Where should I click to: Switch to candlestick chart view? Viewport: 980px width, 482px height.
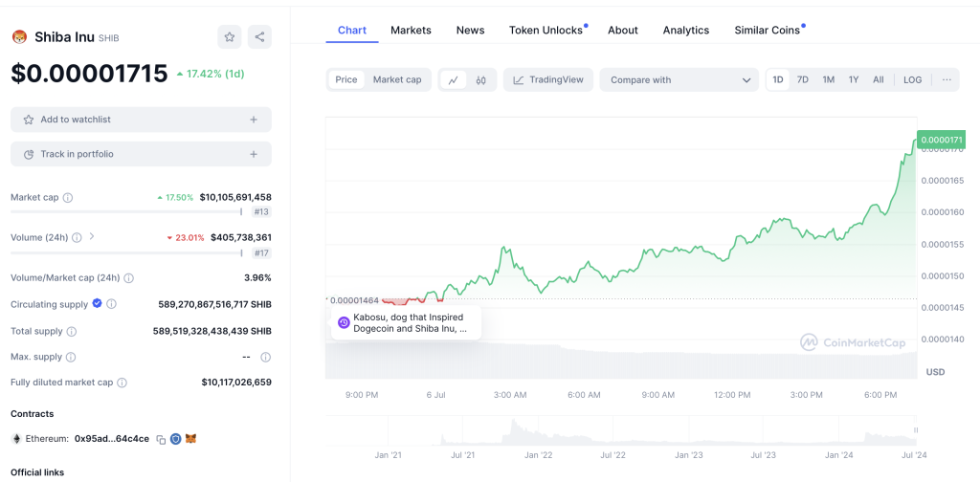point(480,80)
